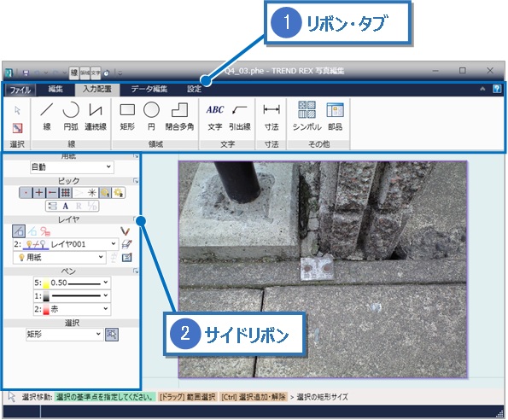Select the 線 (line) drawing tool
Image resolution: width=508 pixels, height=420 pixels.
coord(47,116)
